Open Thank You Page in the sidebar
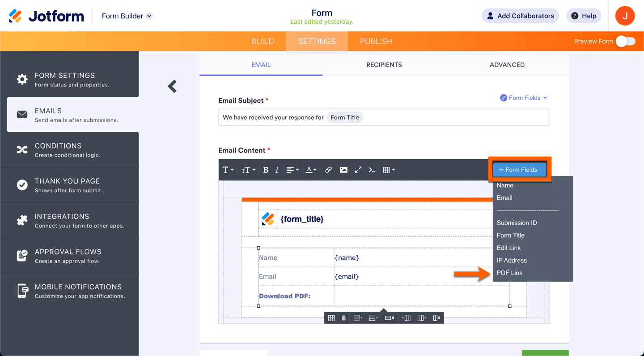Screen dimensions: 644x356 69,185
